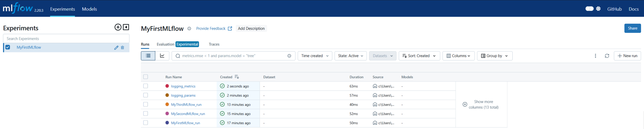This screenshot has height=129, width=644.
Task: Collapse the experiments sidebar panel
Action: pos(126,27)
